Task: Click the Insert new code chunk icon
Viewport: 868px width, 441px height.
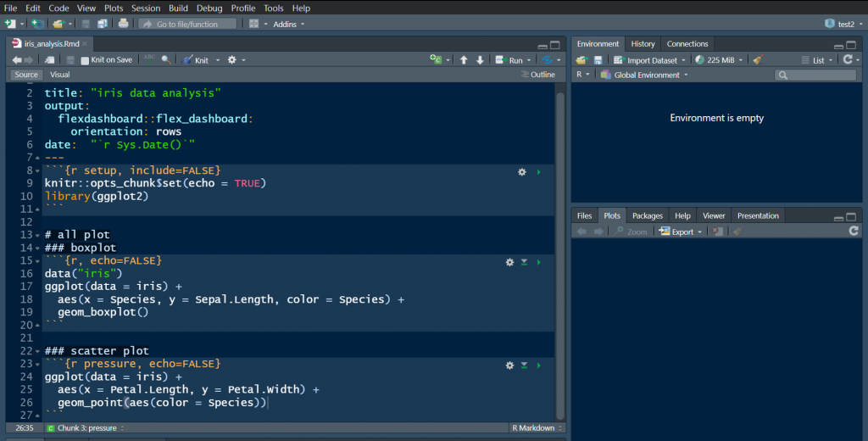Action: tap(437, 59)
